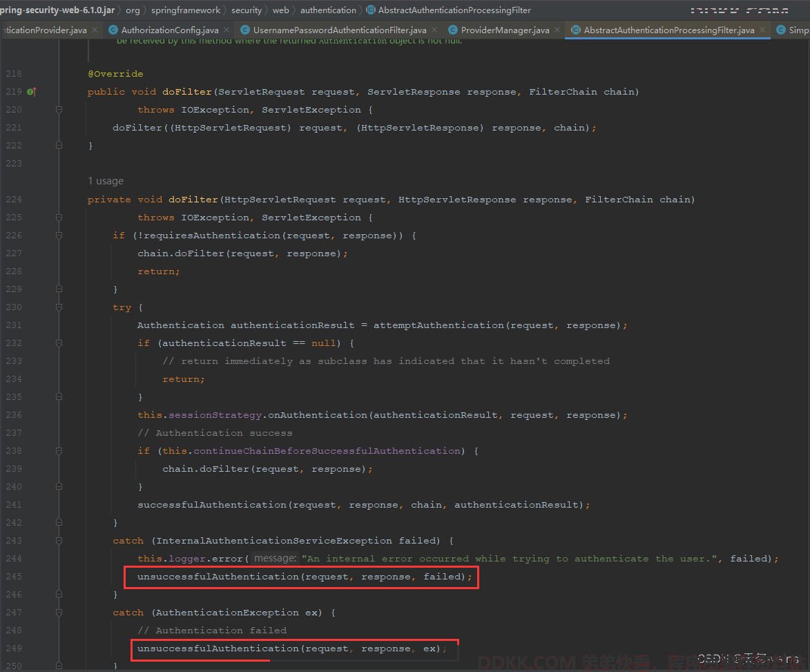Click line number 241 in the gutter
Image resolution: width=810 pixels, height=672 pixels.
[14, 505]
